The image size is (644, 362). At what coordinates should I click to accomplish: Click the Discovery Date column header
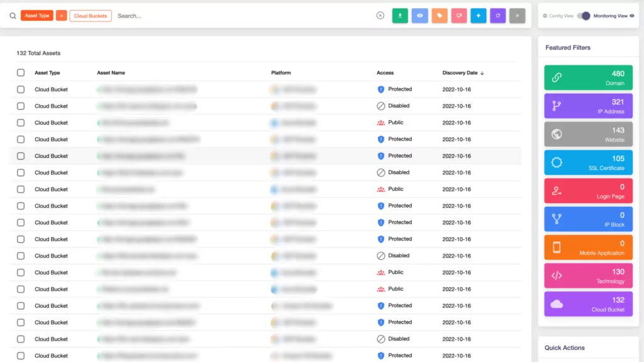460,73
